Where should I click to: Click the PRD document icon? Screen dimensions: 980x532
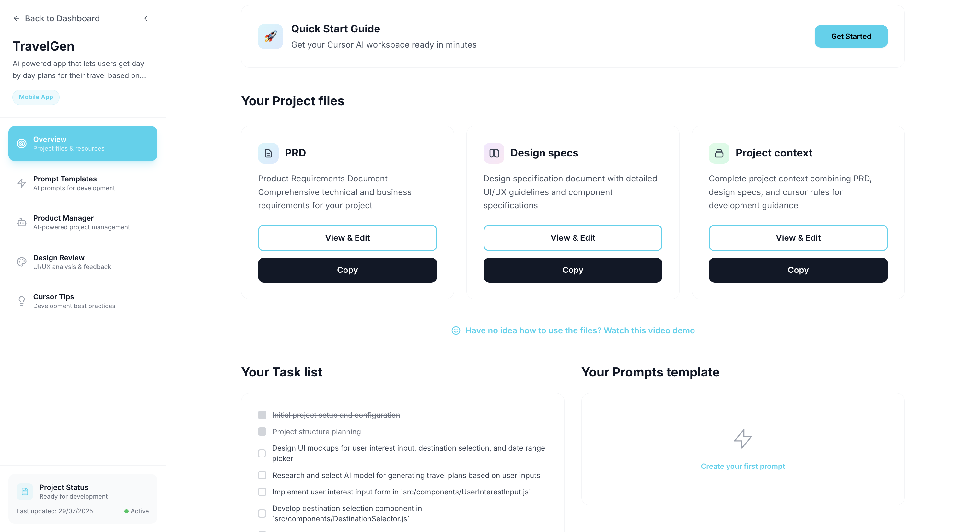coord(268,153)
